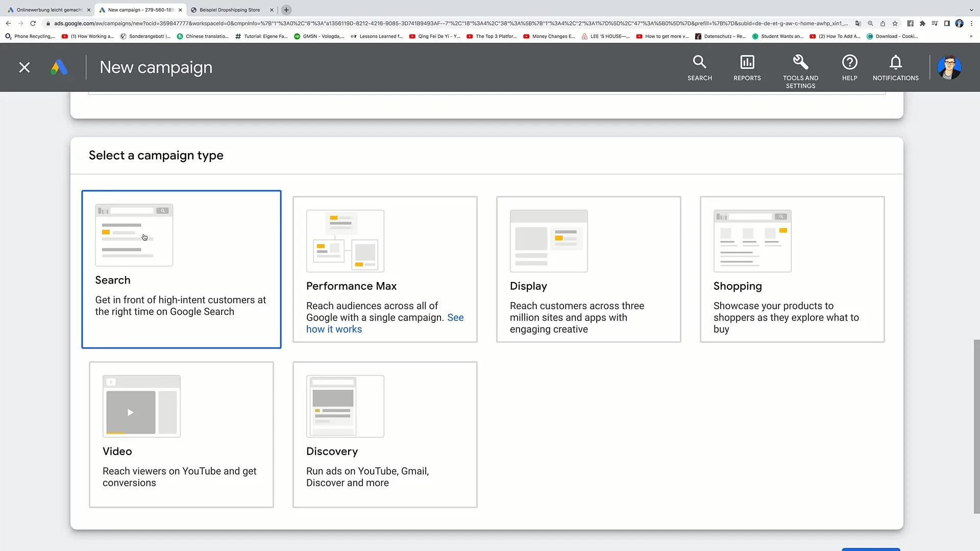
Task: Open the Chrome three-dot menu
Action: click(x=971, y=23)
